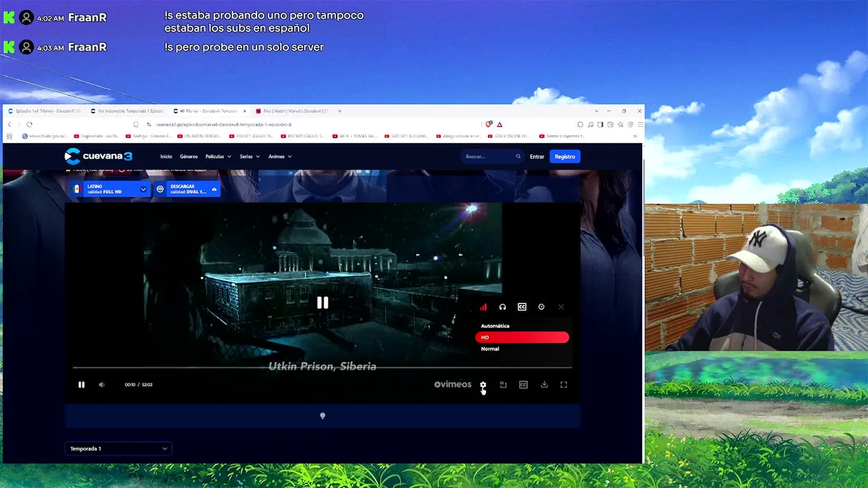This screenshot has height=488, width=868.
Task: Select Normal video quality
Action: pyautogui.click(x=522, y=349)
